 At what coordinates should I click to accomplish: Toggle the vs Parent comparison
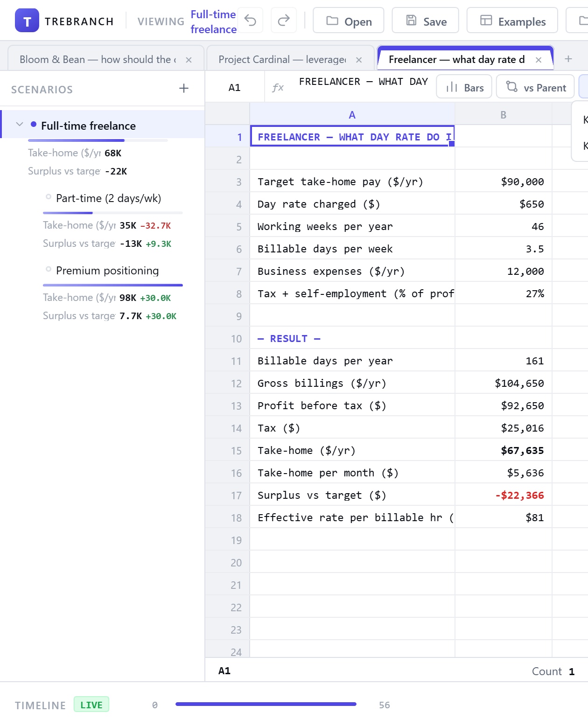tap(535, 87)
